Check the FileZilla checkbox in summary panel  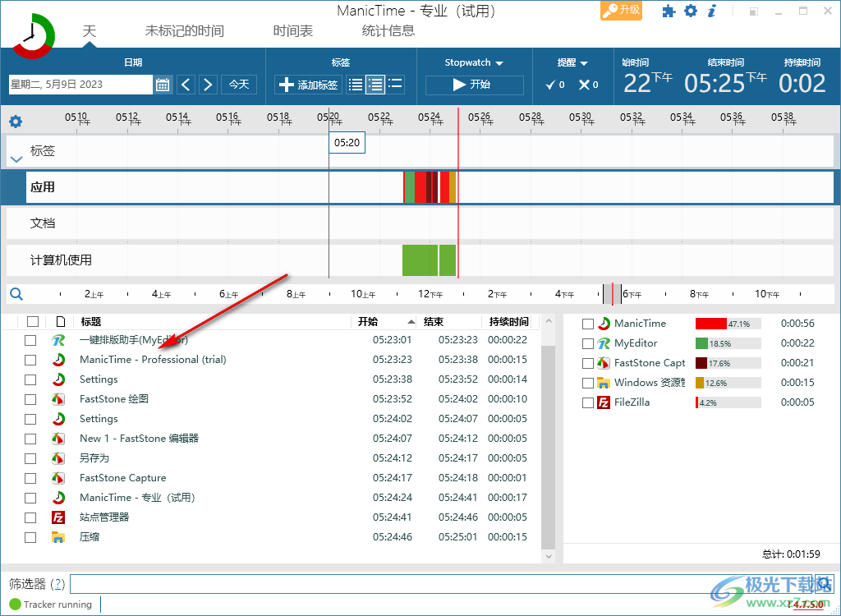click(x=588, y=402)
